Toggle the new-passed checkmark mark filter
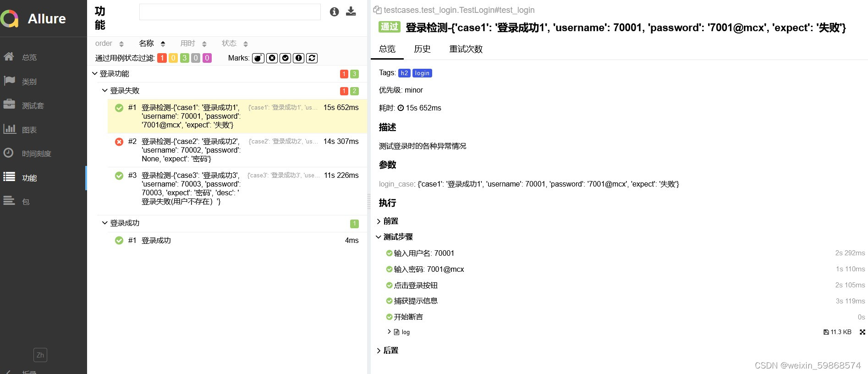 [x=285, y=58]
